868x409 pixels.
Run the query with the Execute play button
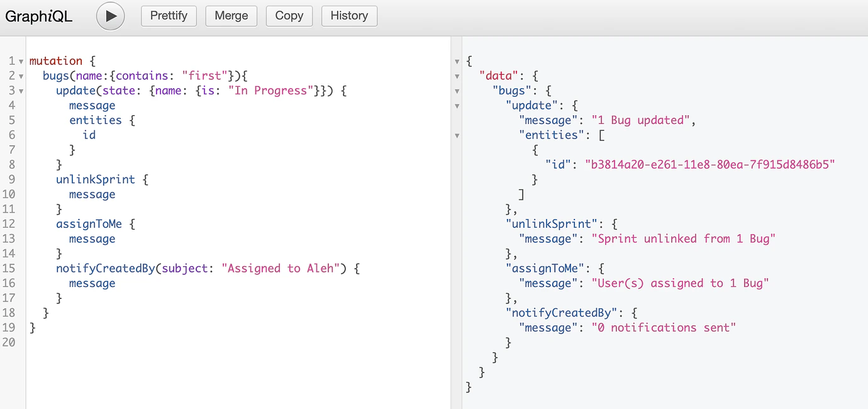(x=111, y=16)
